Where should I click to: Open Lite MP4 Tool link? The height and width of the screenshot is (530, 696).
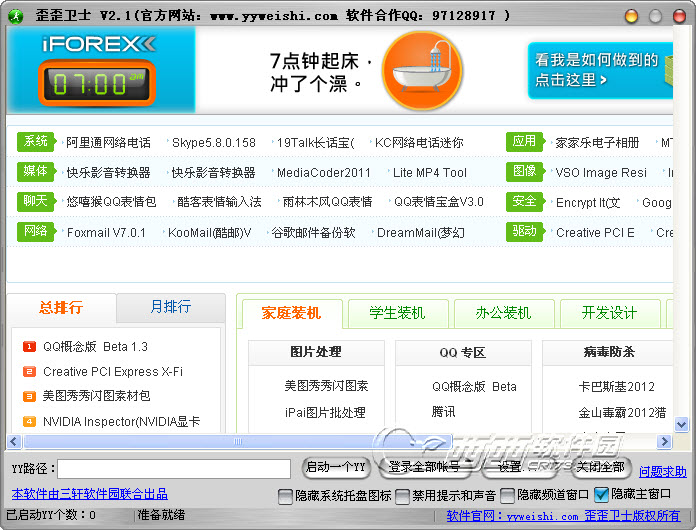point(430,172)
